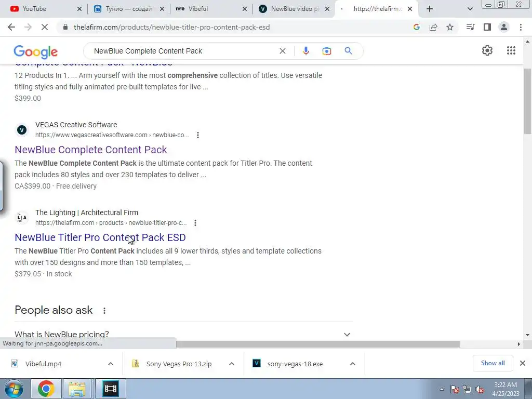Open Chrome from the taskbar

(x=46, y=389)
